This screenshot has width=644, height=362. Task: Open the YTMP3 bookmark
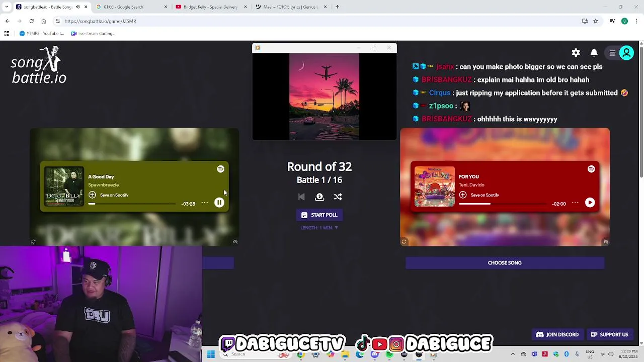[42, 33]
